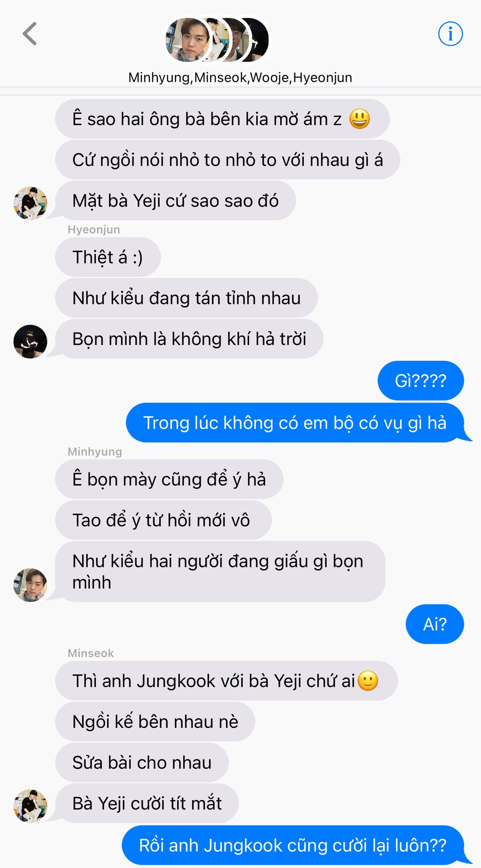The height and width of the screenshot is (868, 481).
Task: Select 'Rồi anh Jungkook cũng cười' bubble
Action: (x=294, y=845)
